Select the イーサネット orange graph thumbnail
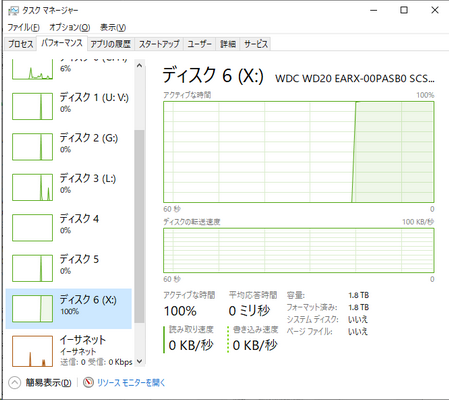The image size is (449, 400). pyautogui.click(x=32, y=351)
